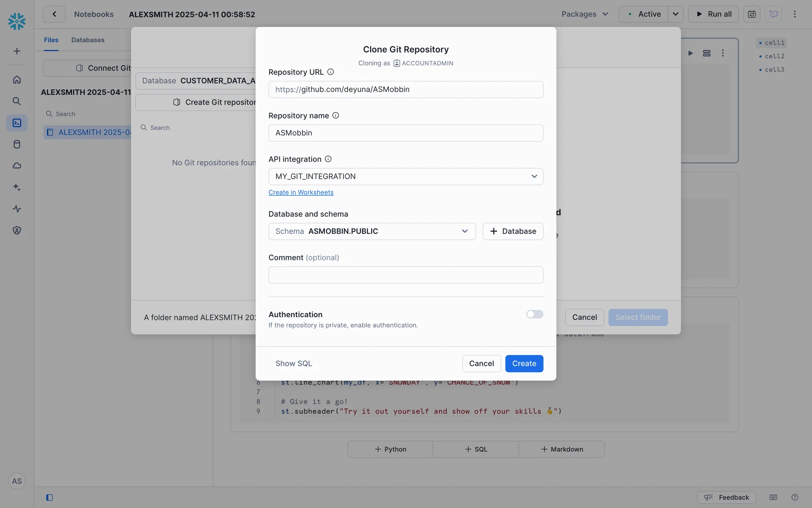Click Repository URL info icon
Screen dimensions: 812x508
coord(331,72)
